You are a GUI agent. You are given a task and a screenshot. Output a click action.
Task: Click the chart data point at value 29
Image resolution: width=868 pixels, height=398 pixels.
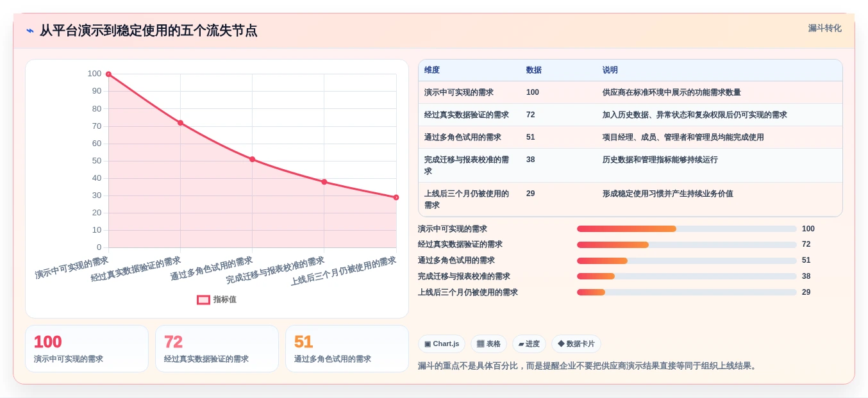tap(396, 197)
